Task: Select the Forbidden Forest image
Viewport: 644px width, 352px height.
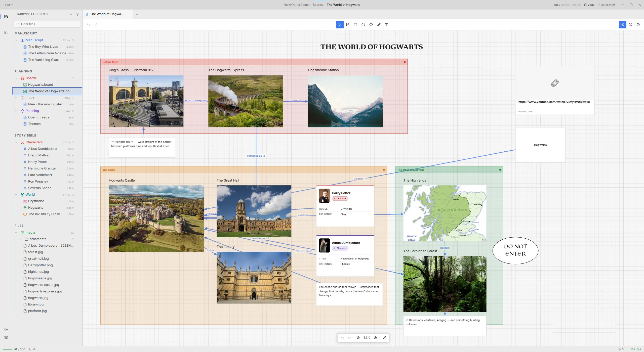Action: pyautogui.click(x=445, y=284)
